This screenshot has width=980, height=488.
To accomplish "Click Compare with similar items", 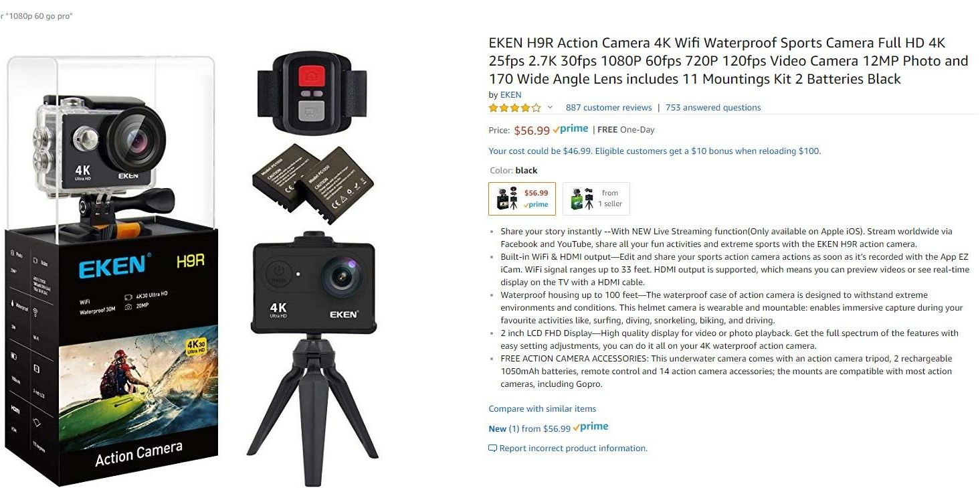I will point(543,408).
